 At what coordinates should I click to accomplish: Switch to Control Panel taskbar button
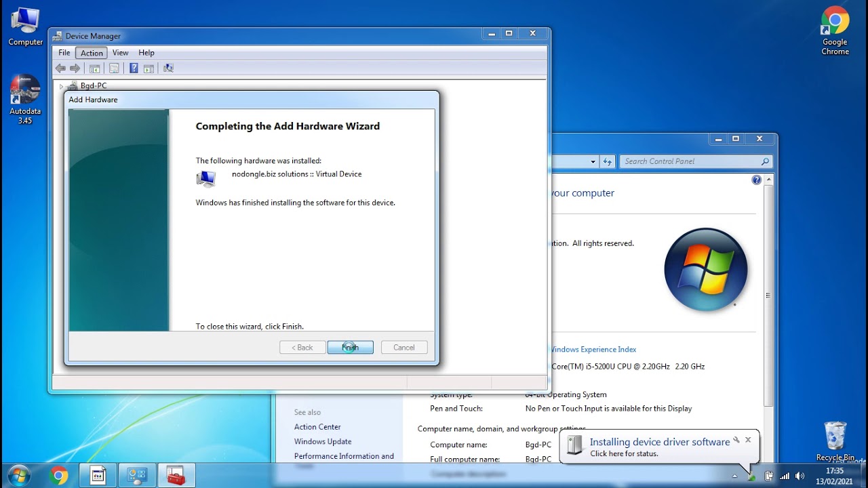[138, 476]
